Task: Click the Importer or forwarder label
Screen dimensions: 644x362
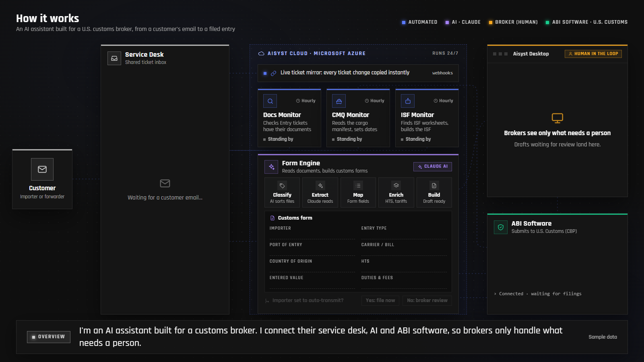Action: 42,197
